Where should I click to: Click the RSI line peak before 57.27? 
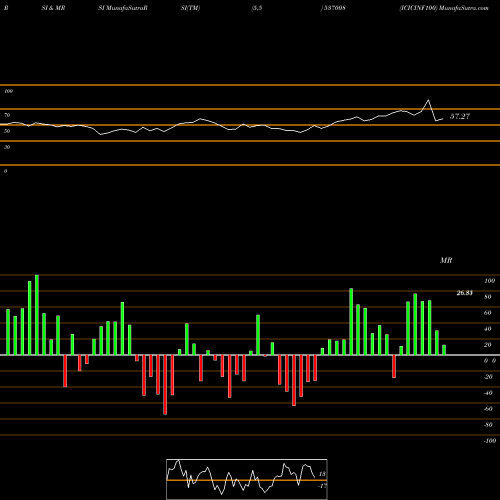(428, 100)
